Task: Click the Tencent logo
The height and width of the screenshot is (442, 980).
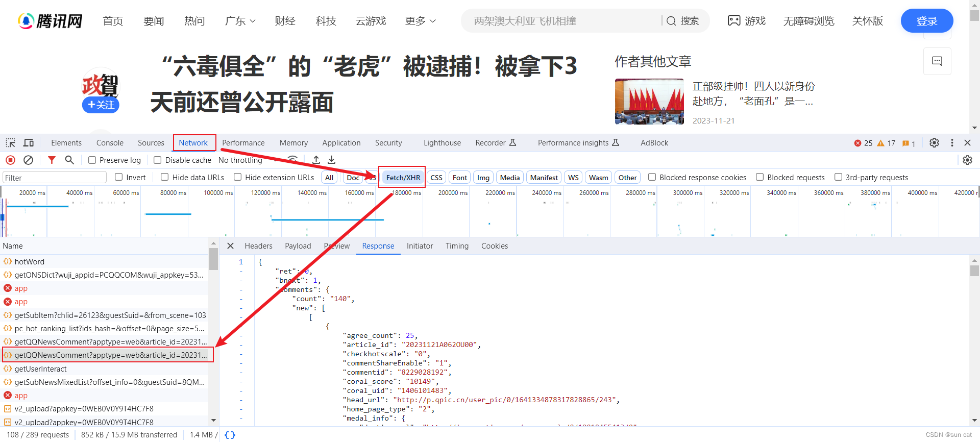Action: pyautogui.click(x=50, y=21)
